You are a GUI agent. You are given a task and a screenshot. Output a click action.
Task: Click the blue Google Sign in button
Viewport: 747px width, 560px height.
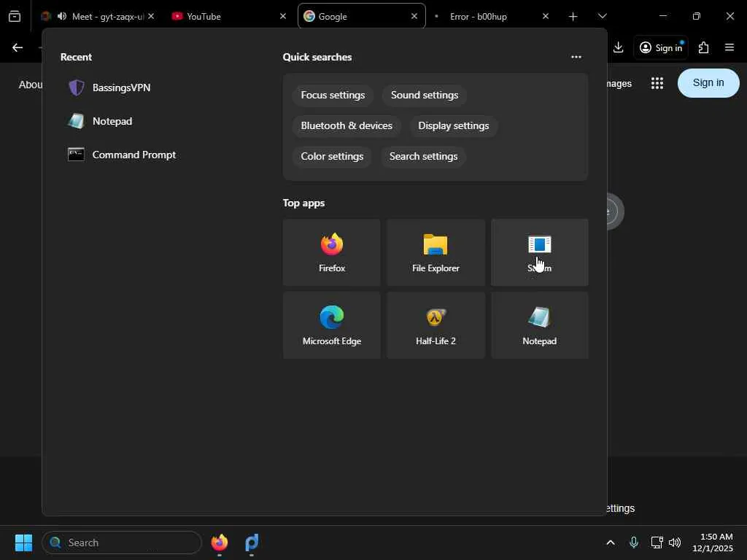pyautogui.click(x=708, y=83)
